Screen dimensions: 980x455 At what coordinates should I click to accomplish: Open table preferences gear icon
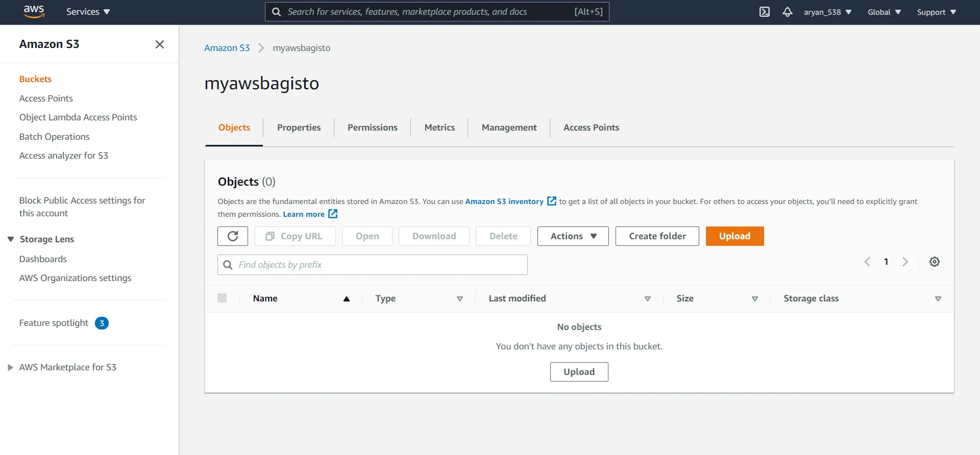click(x=934, y=262)
